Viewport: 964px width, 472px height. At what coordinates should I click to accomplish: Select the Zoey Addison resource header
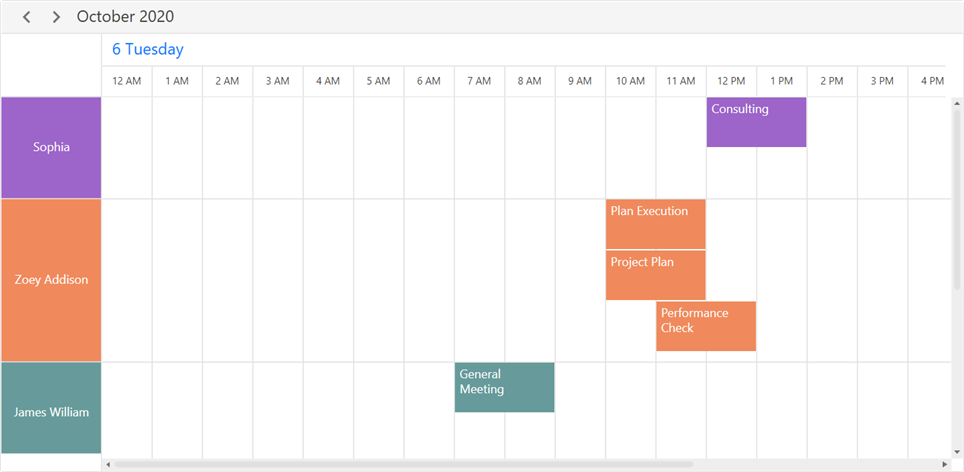click(x=51, y=280)
